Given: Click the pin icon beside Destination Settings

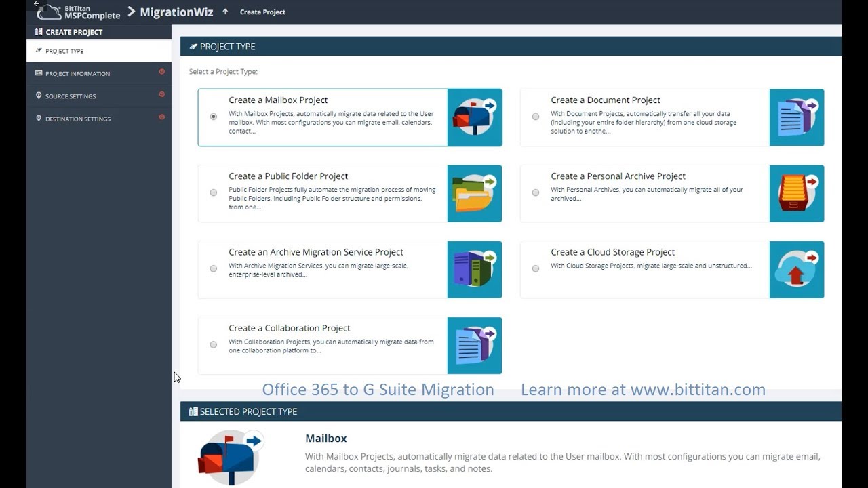Looking at the screenshot, I should [39, 118].
